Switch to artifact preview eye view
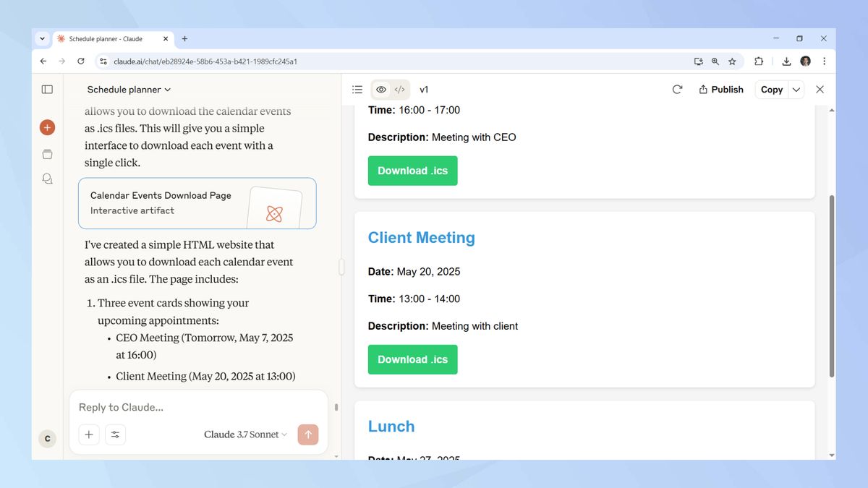 pyautogui.click(x=381, y=90)
